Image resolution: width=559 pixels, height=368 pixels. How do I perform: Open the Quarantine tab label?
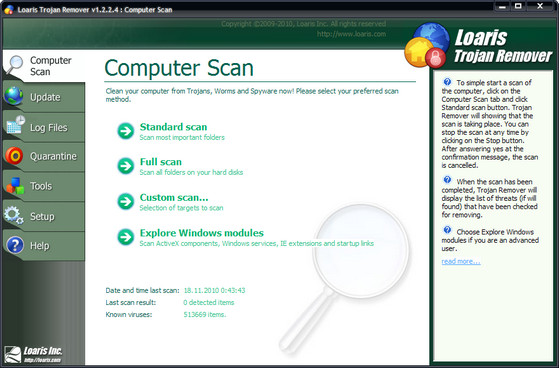click(53, 156)
